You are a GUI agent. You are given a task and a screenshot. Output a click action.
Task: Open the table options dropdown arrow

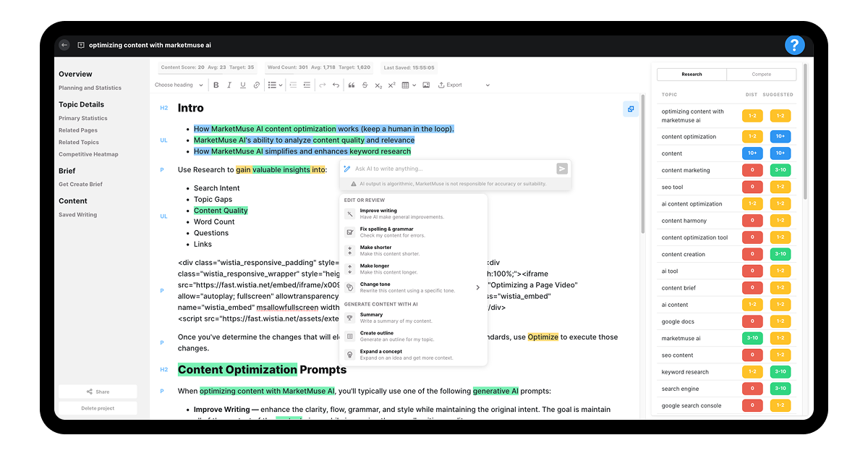tap(414, 85)
